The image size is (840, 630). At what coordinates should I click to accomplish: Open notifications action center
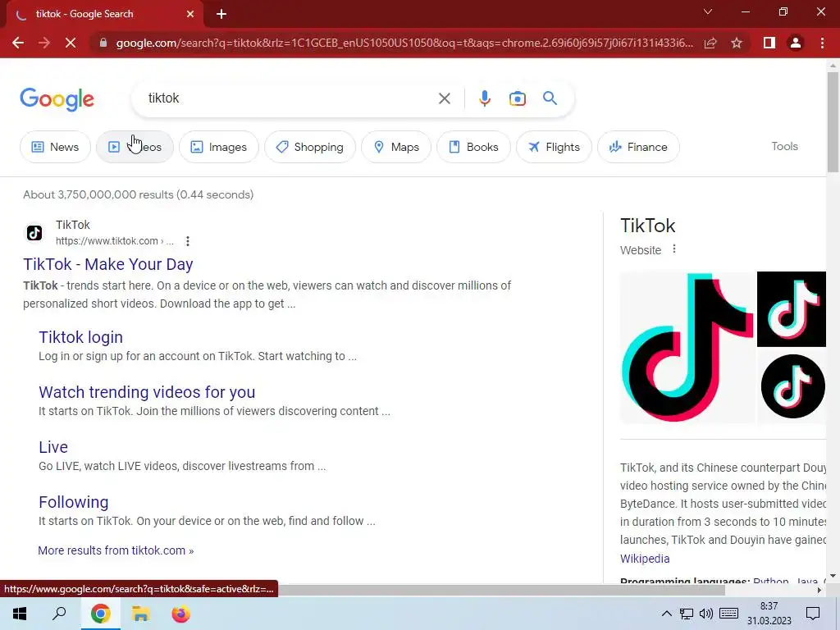pos(813,614)
